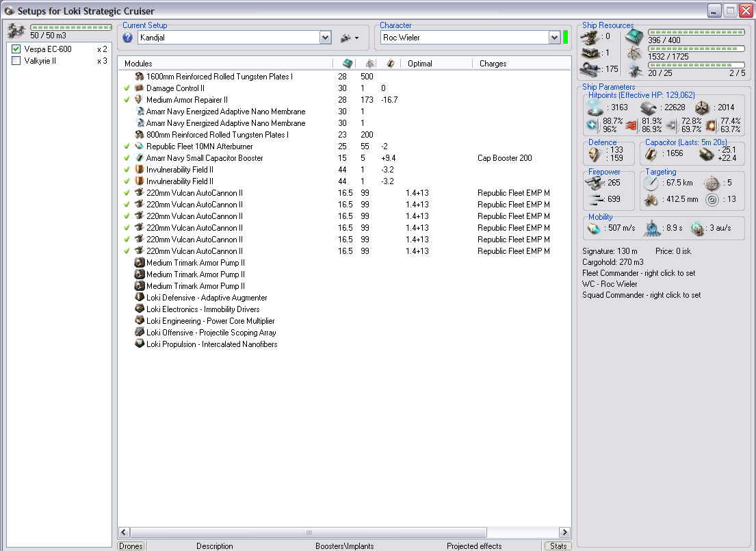Click the scan resolution icon showing 412.5 mm

[x=651, y=199]
